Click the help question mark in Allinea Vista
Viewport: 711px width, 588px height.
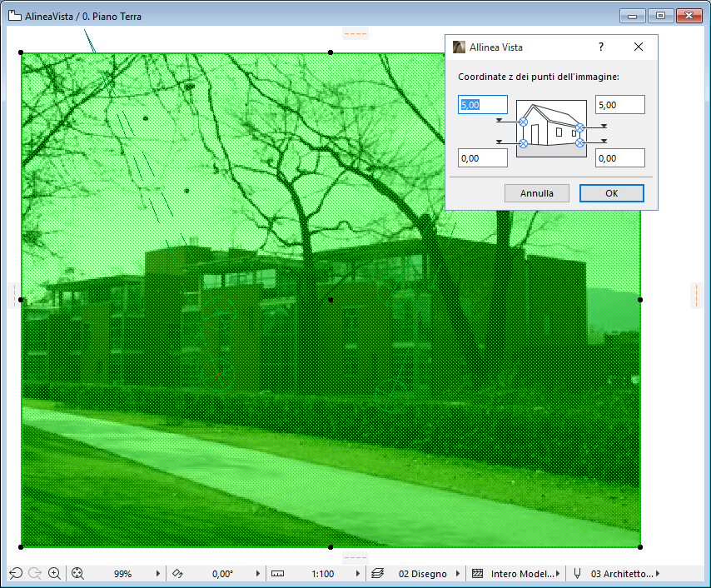click(x=601, y=47)
